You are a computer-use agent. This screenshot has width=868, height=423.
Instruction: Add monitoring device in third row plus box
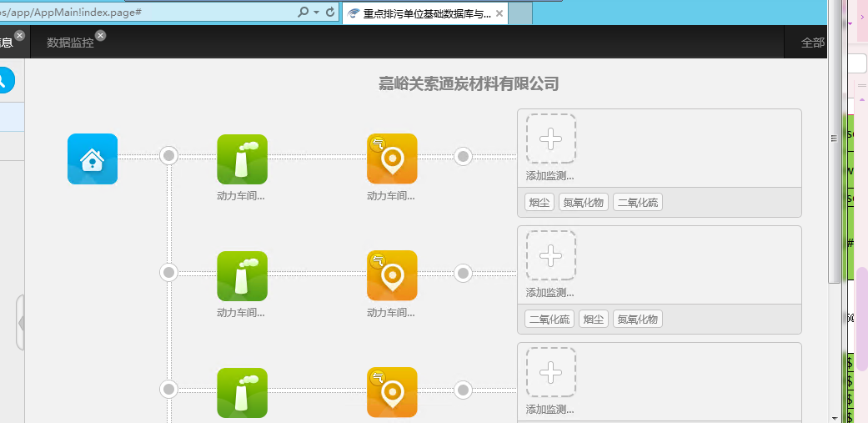(551, 372)
